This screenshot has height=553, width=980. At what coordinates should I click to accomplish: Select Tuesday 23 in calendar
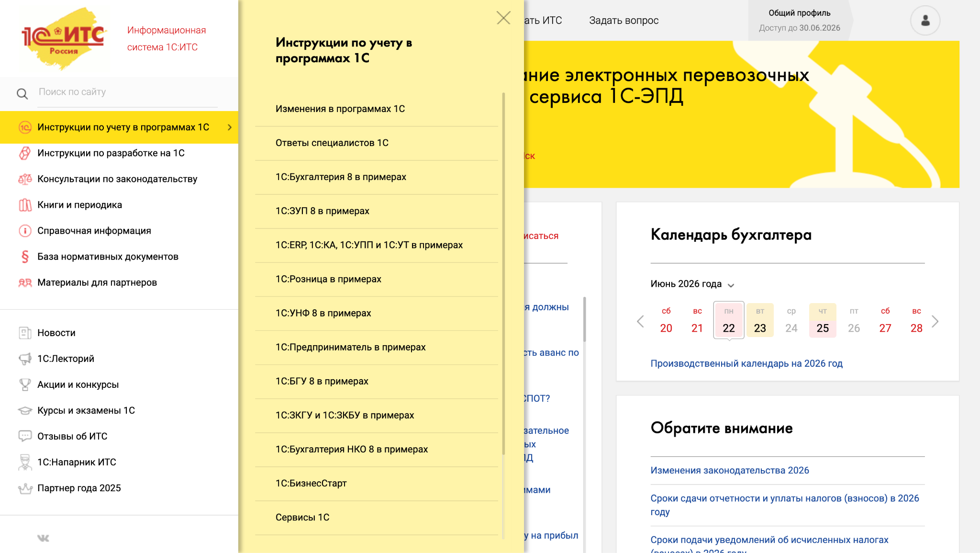tap(760, 320)
